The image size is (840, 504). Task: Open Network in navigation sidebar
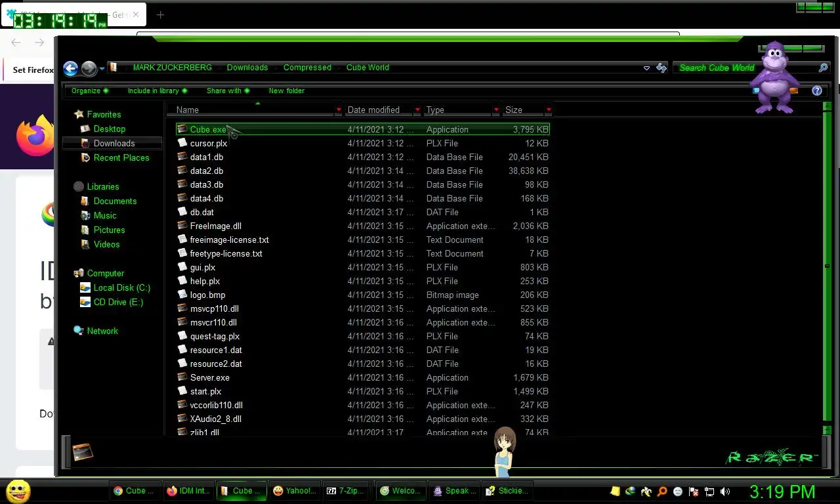coord(102,331)
